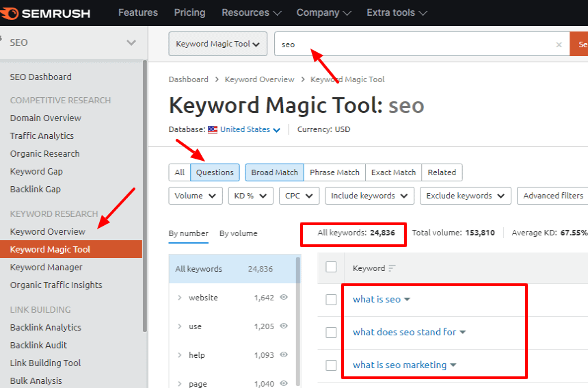Screen dimensions: 588x388
Task: Click the Keyword Overview breadcrumb link
Action: tap(260, 79)
